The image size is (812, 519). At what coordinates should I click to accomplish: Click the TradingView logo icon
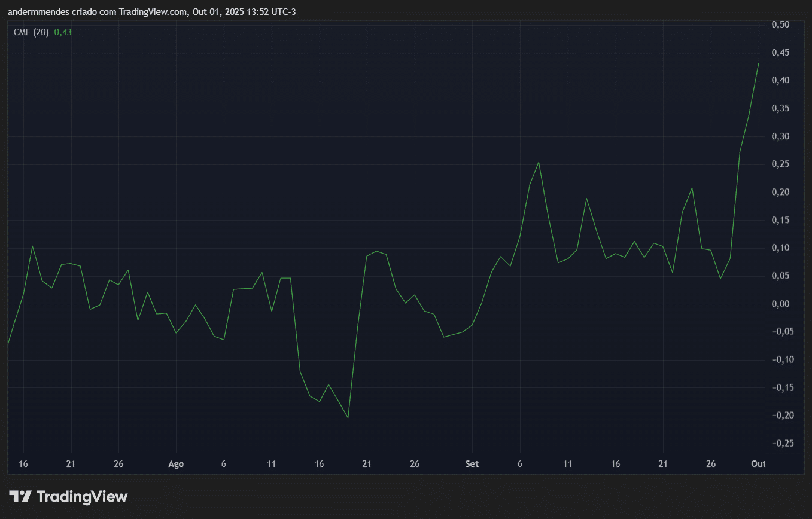(x=20, y=496)
